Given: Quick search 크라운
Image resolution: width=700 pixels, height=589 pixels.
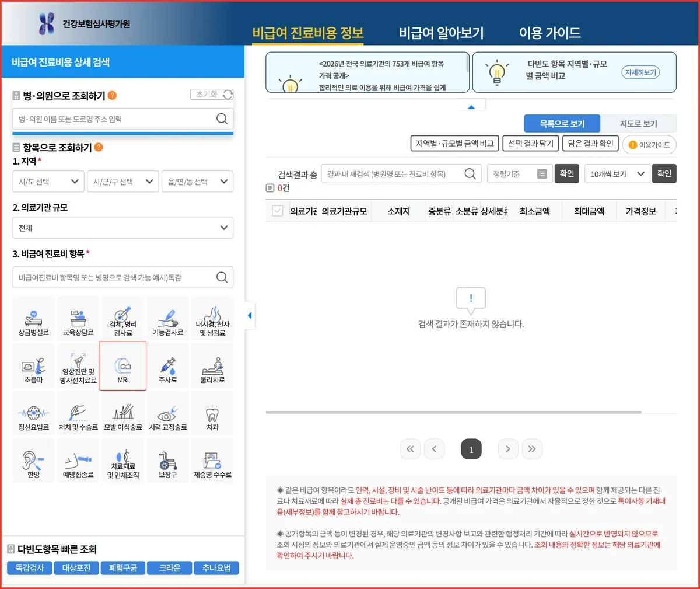Looking at the screenshot, I should tap(170, 568).
